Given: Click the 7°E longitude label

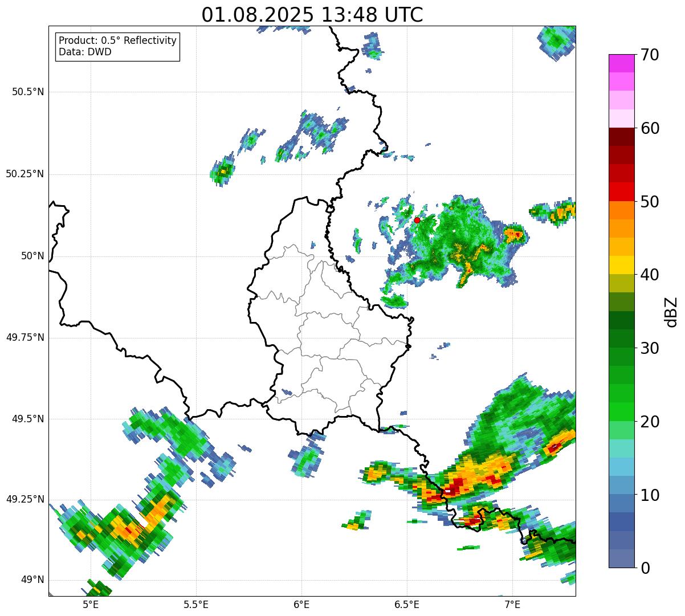Looking at the screenshot, I should [x=512, y=604].
